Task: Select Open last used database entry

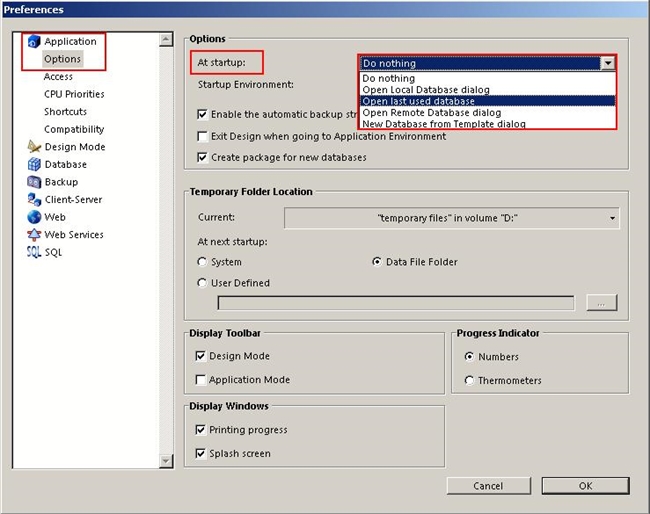Action: tap(418, 101)
